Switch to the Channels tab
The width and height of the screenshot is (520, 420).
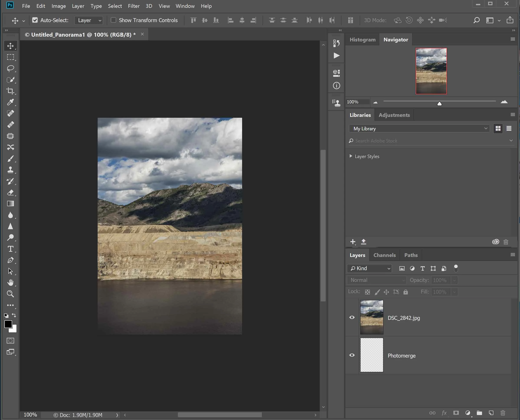pyautogui.click(x=384, y=255)
